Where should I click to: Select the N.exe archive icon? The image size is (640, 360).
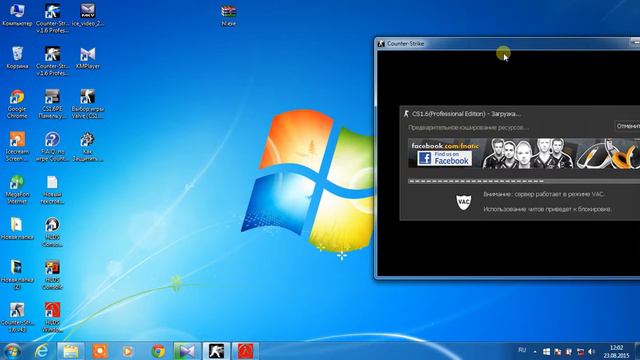click(229, 15)
